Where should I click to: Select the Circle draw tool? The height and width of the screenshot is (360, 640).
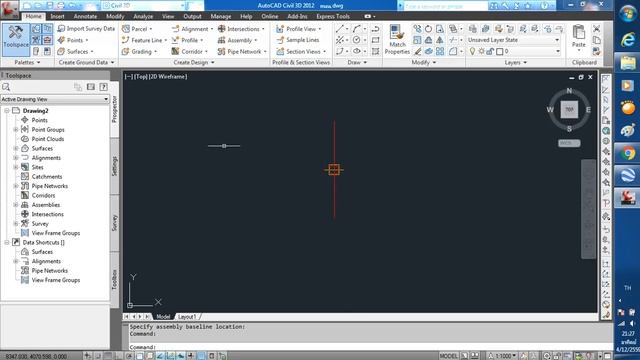[356, 40]
